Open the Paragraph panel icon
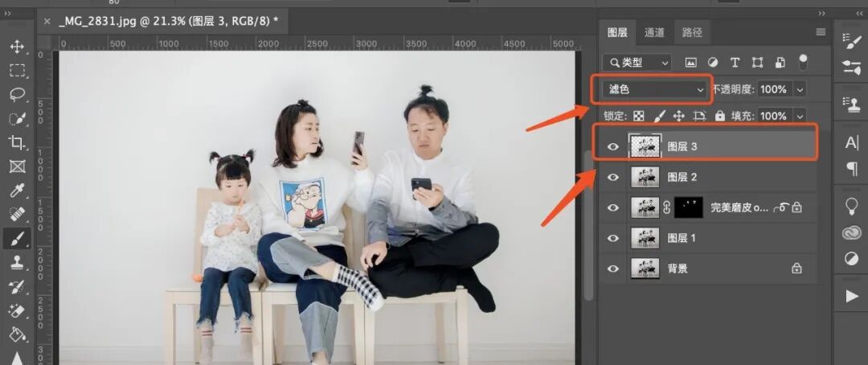This screenshot has height=365, width=868. [x=852, y=169]
